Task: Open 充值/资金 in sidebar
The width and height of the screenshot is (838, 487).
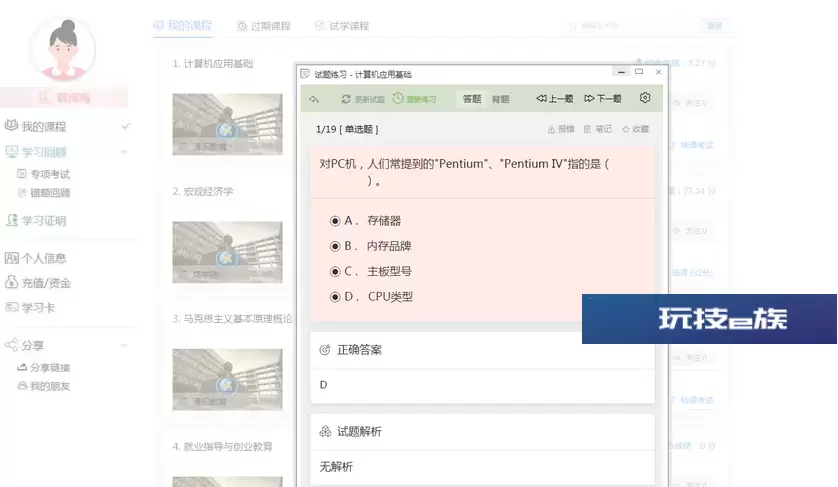Action: coord(37,283)
